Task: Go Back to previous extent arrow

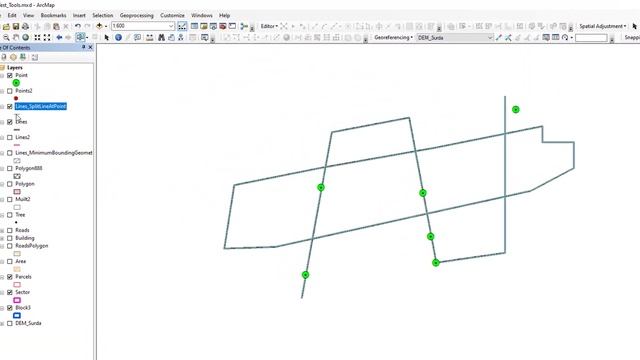Action: point(59,38)
